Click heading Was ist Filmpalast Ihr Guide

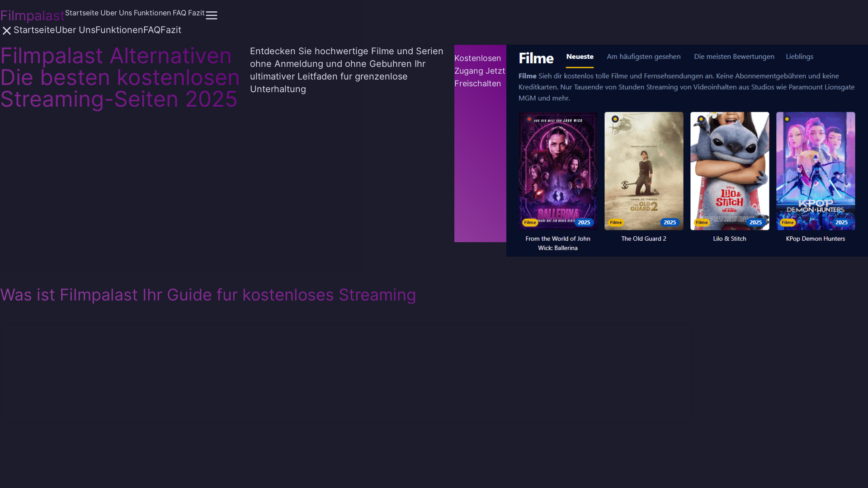208,295
